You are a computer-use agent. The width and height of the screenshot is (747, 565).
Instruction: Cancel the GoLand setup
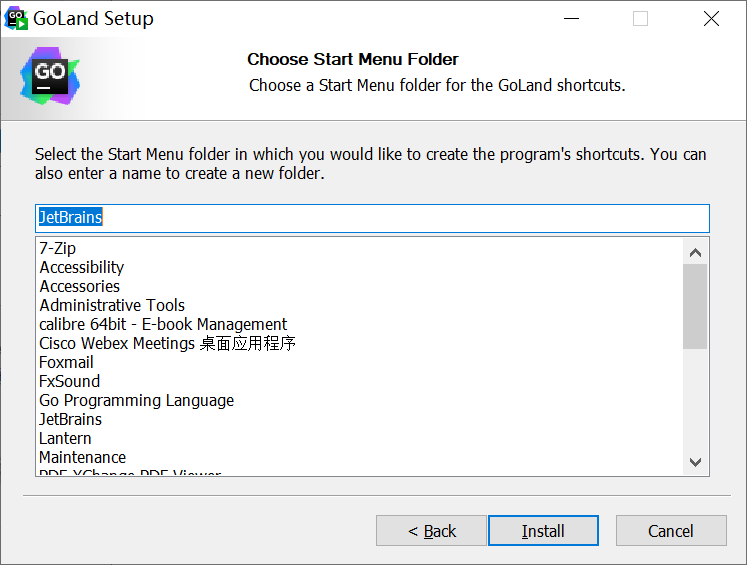(x=670, y=531)
